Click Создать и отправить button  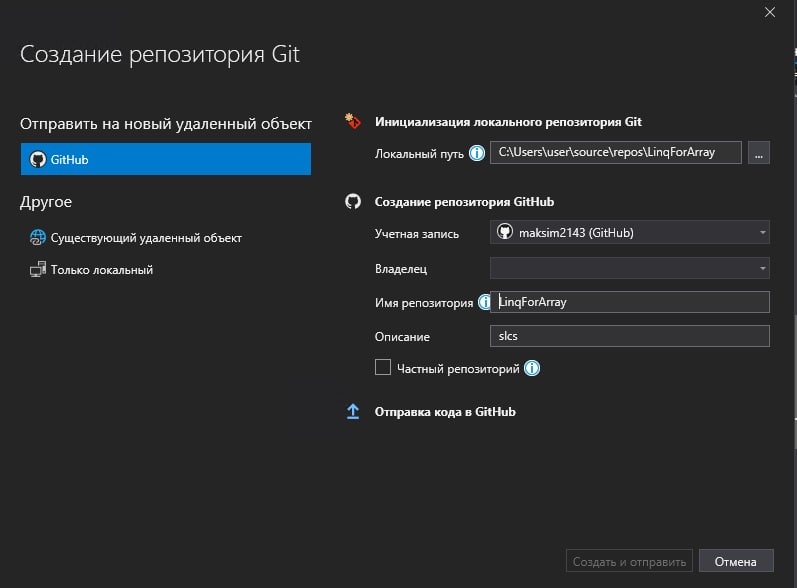coord(629,561)
